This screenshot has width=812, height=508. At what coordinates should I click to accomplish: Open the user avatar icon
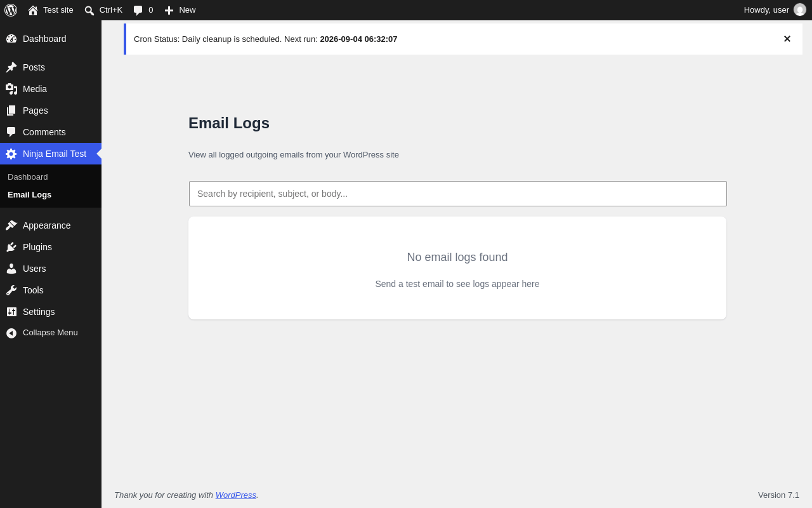[800, 10]
